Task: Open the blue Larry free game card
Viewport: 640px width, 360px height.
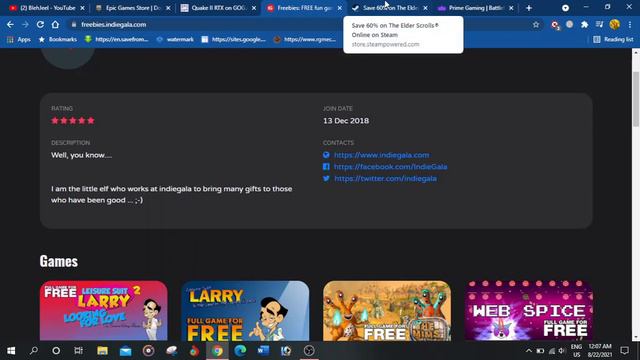Action: [245, 311]
